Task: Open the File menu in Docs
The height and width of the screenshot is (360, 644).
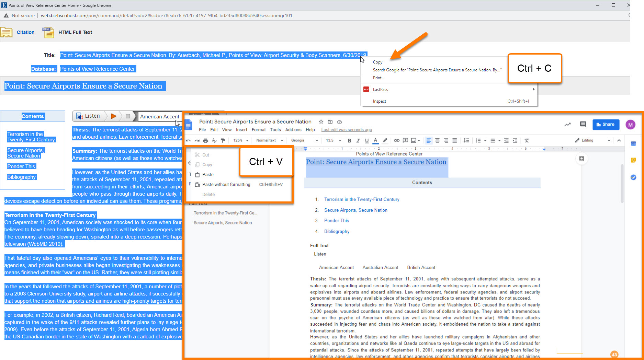Action: (x=202, y=130)
